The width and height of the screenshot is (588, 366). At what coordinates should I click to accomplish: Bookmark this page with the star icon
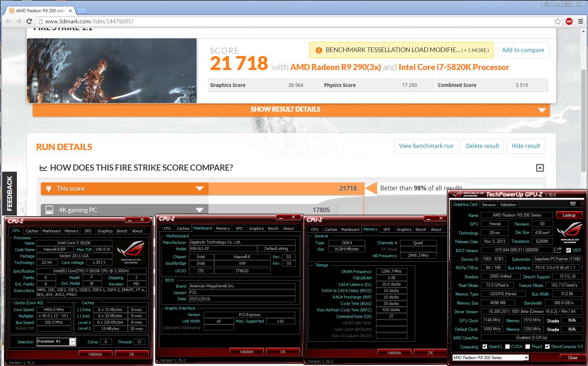[x=557, y=22]
